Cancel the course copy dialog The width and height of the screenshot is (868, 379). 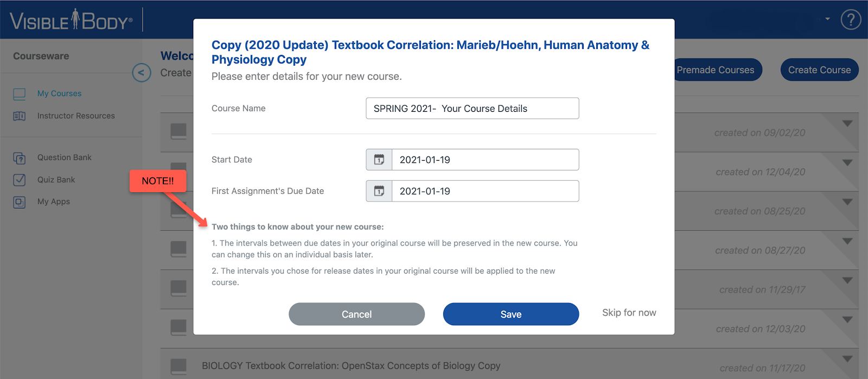(x=356, y=314)
